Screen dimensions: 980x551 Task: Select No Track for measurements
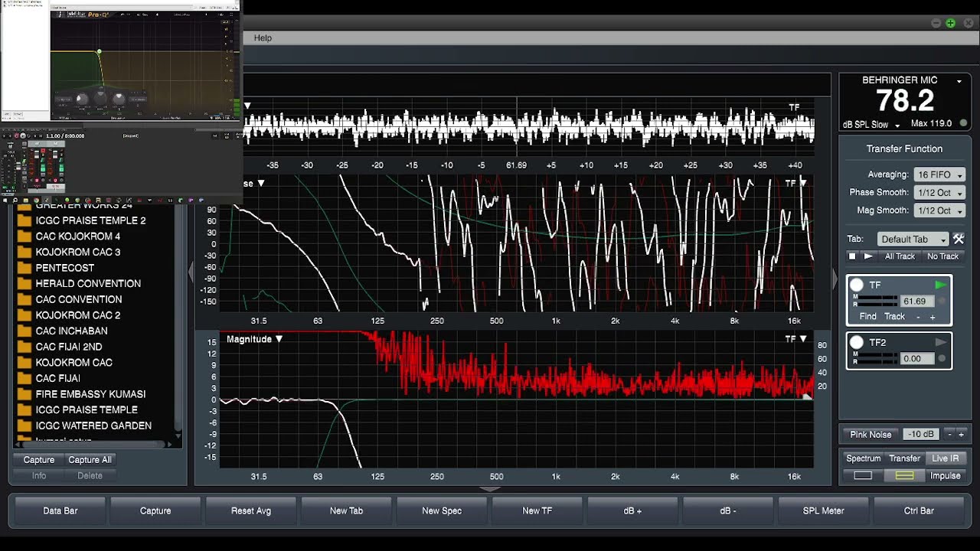(x=942, y=256)
